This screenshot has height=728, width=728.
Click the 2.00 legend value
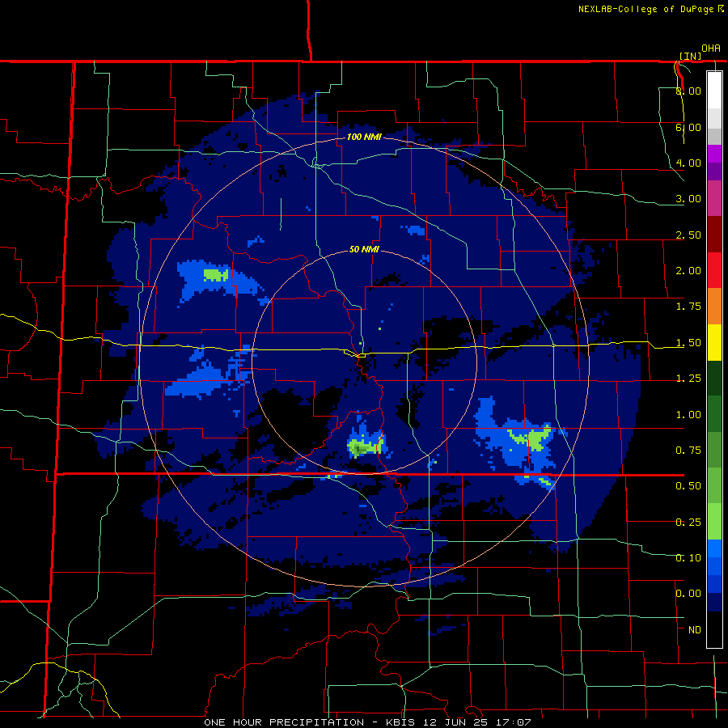click(688, 271)
